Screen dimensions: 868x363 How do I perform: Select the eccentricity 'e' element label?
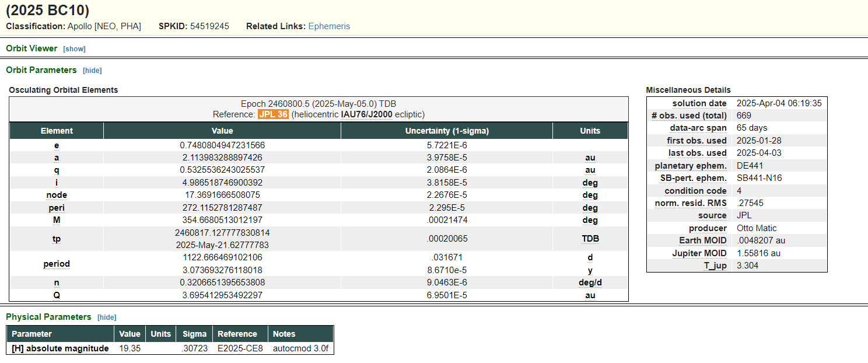point(57,145)
